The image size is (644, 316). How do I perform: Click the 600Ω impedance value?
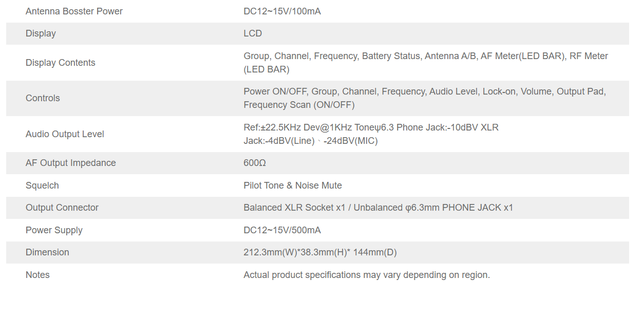(255, 163)
